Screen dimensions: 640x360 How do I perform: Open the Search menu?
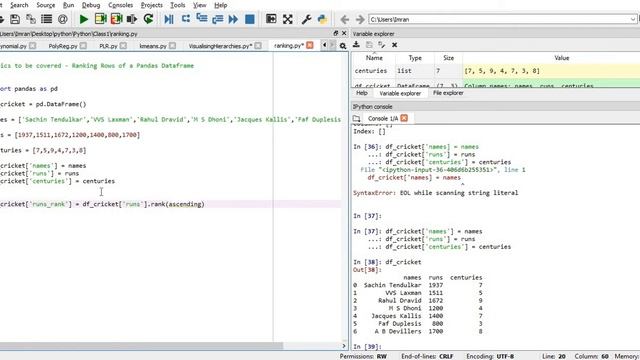point(19,5)
